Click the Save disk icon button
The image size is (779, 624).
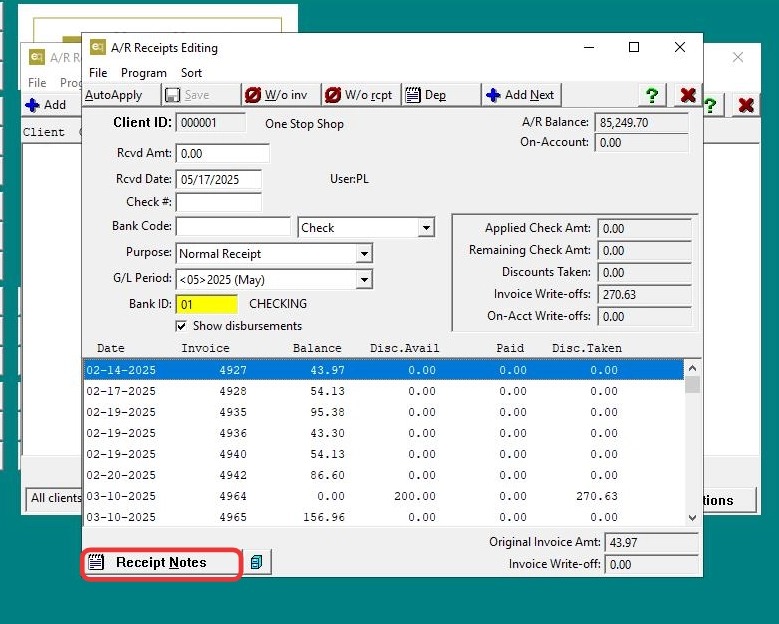point(202,95)
